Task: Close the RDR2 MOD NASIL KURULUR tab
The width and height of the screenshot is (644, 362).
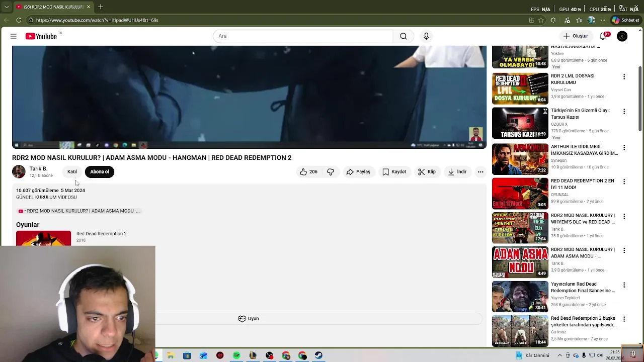Action: click(89, 7)
